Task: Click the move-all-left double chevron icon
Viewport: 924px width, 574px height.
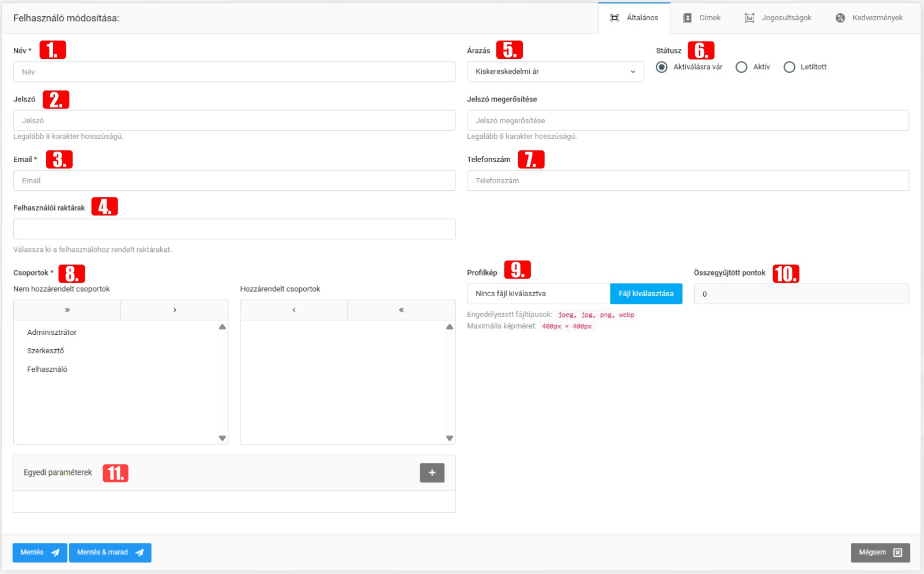Action: (x=401, y=310)
